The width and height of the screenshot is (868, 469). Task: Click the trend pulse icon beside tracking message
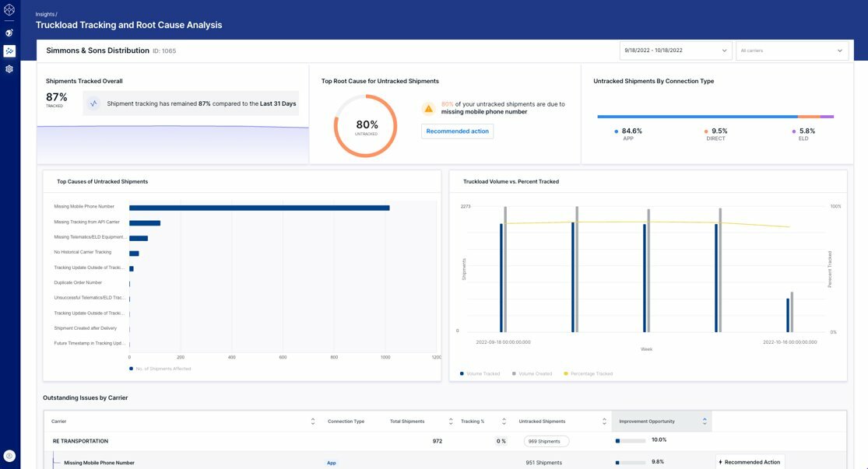[x=93, y=103]
